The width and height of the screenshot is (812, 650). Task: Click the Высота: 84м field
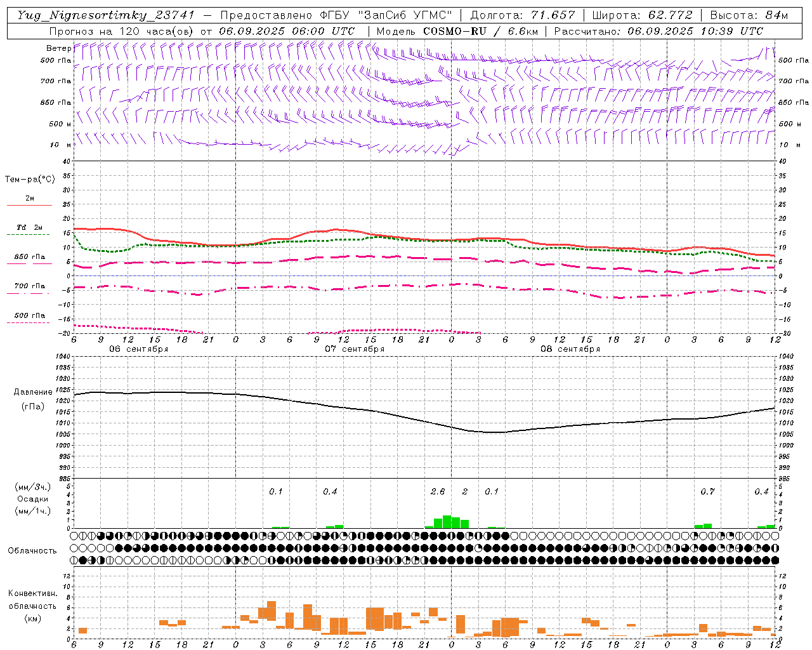coord(749,15)
